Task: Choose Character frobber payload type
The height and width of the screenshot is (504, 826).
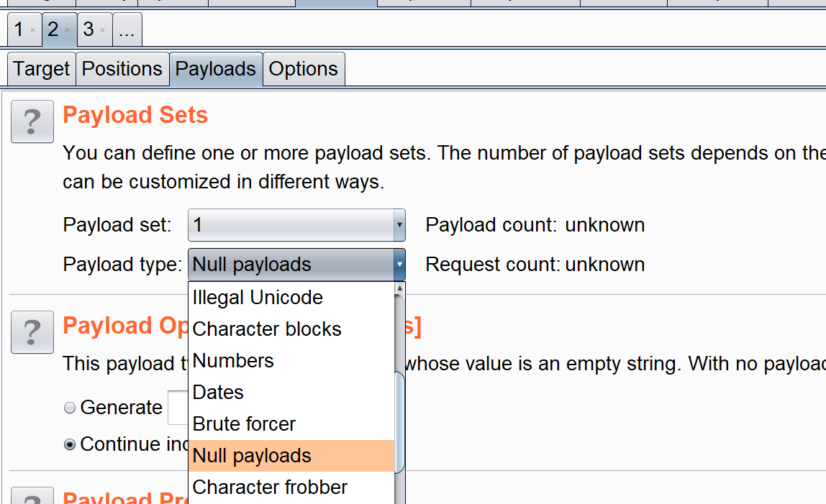Action: (291, 487)
